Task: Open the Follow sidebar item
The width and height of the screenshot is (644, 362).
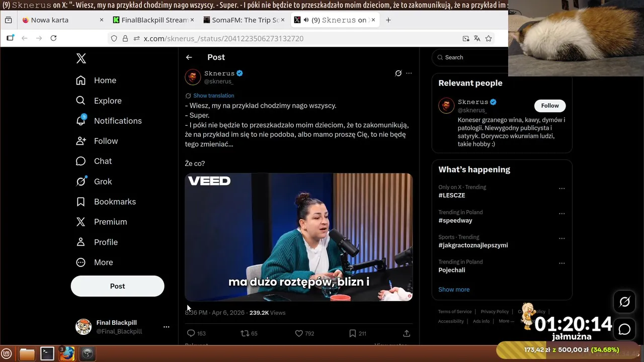Action: tap(97, 141)
